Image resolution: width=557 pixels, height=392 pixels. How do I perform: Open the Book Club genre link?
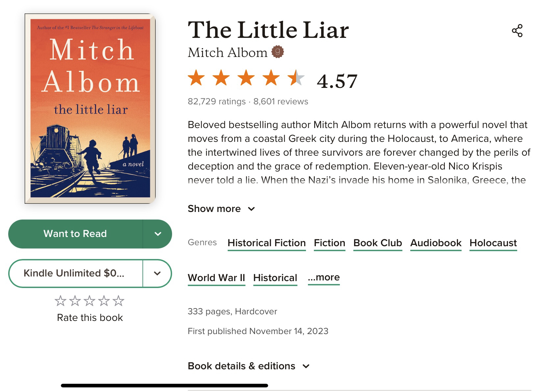coord(377,243)
